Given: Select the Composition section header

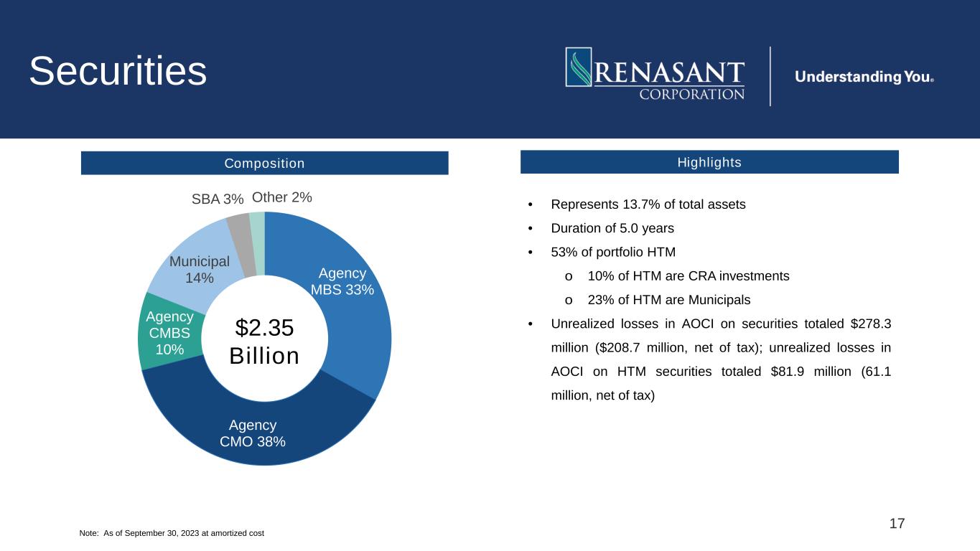Looking at the screenshot, I should [264, 163].
